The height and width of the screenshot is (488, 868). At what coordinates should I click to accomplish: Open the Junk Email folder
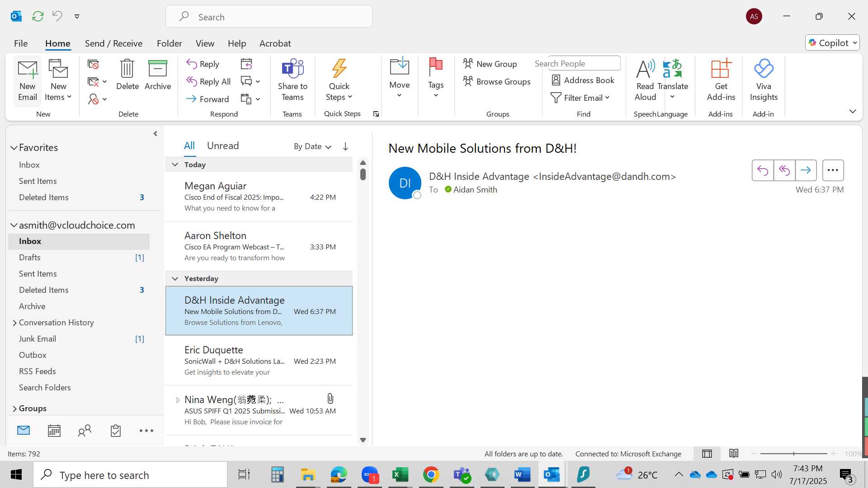click(79, 339)
